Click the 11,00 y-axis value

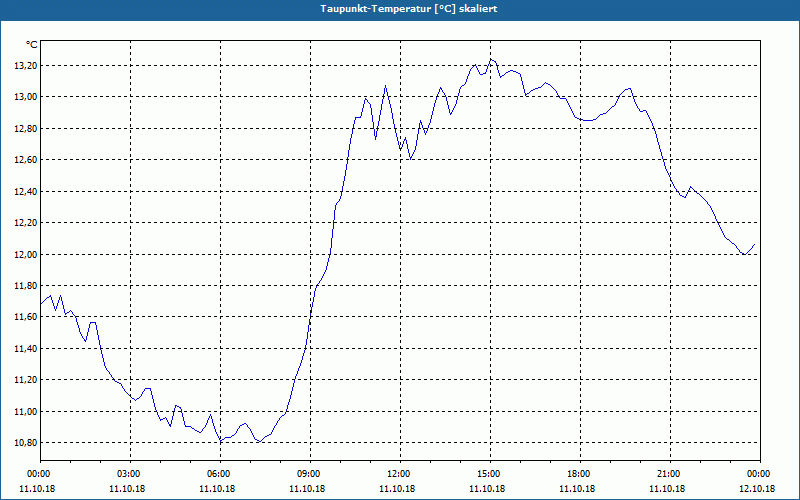[25, 411]
